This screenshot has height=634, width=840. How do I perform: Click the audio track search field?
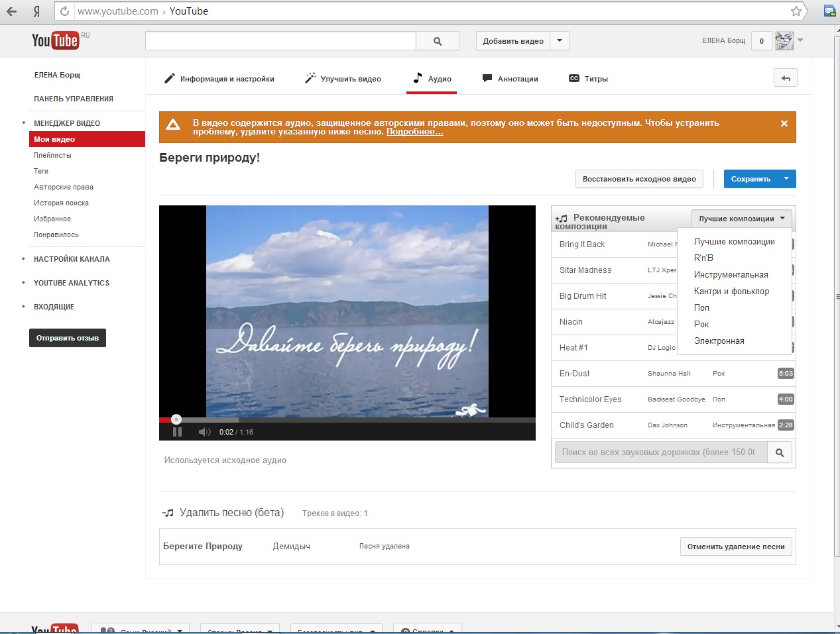point(661,452)
